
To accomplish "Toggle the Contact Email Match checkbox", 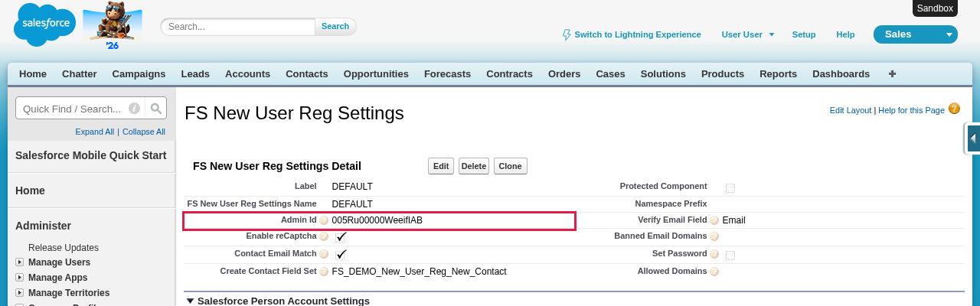I will [341, 254].
